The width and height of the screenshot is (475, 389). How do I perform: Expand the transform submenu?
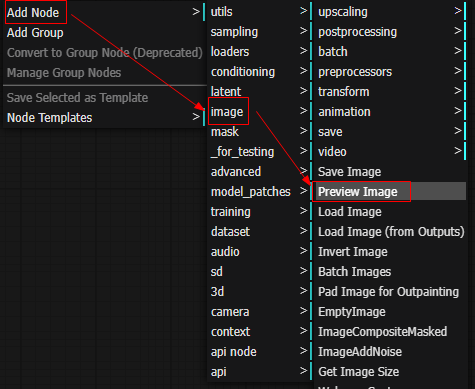pos(391,92)
